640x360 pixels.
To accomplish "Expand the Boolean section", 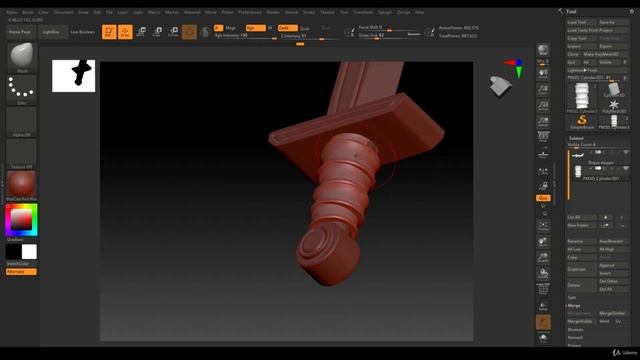I will click(x=576, y=330).
